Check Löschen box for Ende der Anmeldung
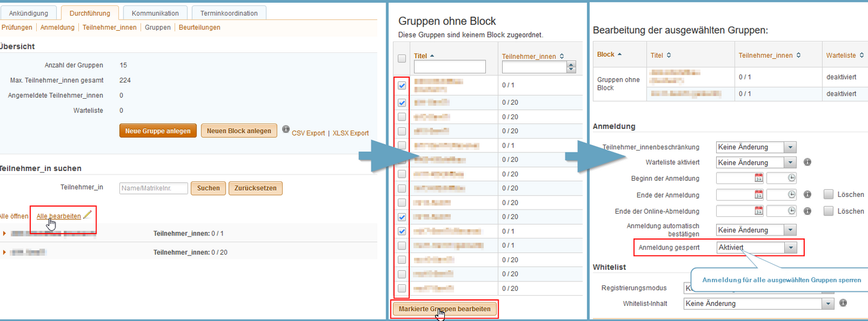The height and width of the screenshot is (321, 868). pos(828,195)
